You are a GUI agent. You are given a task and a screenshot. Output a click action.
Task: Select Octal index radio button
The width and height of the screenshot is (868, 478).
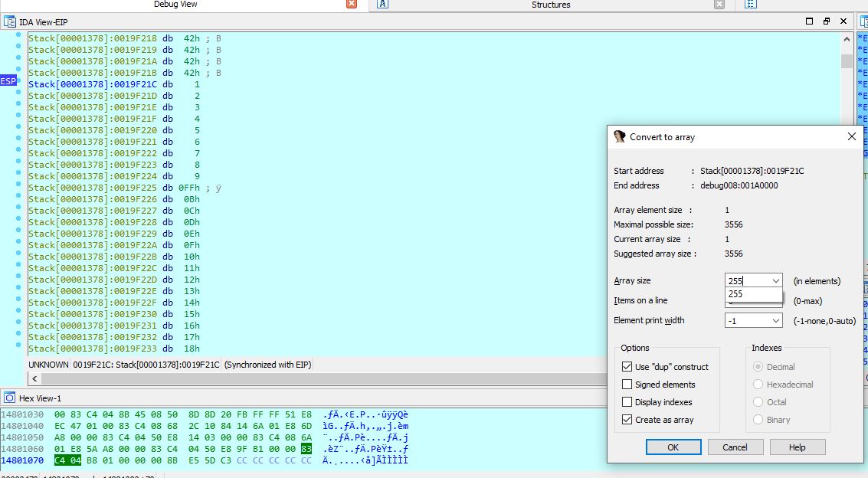(758, 402)
